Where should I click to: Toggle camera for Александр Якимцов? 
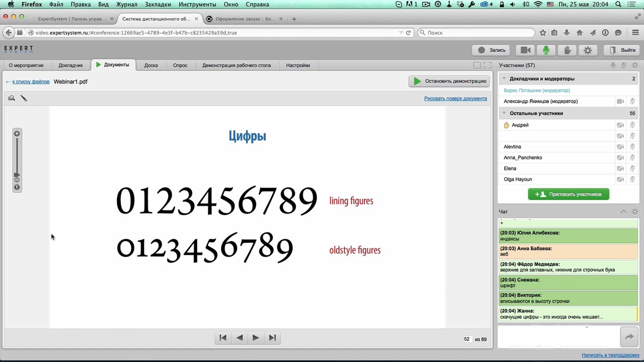(x=620, y=101)
